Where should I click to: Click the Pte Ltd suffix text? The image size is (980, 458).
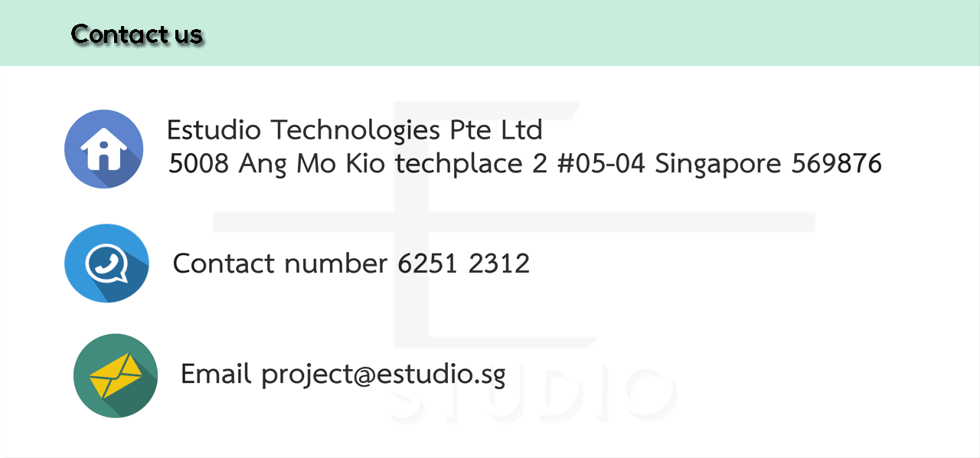496,130
